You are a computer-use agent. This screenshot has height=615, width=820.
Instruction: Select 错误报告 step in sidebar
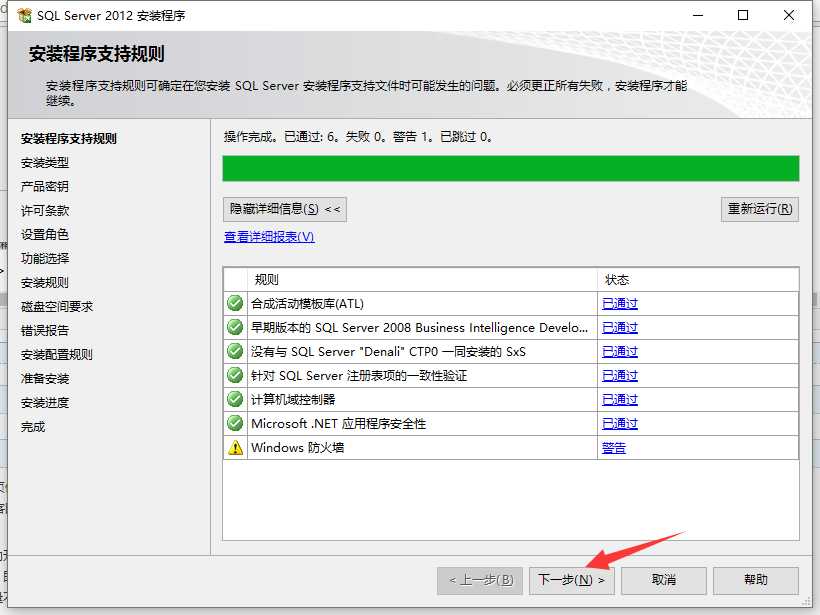tap(45, 331)
